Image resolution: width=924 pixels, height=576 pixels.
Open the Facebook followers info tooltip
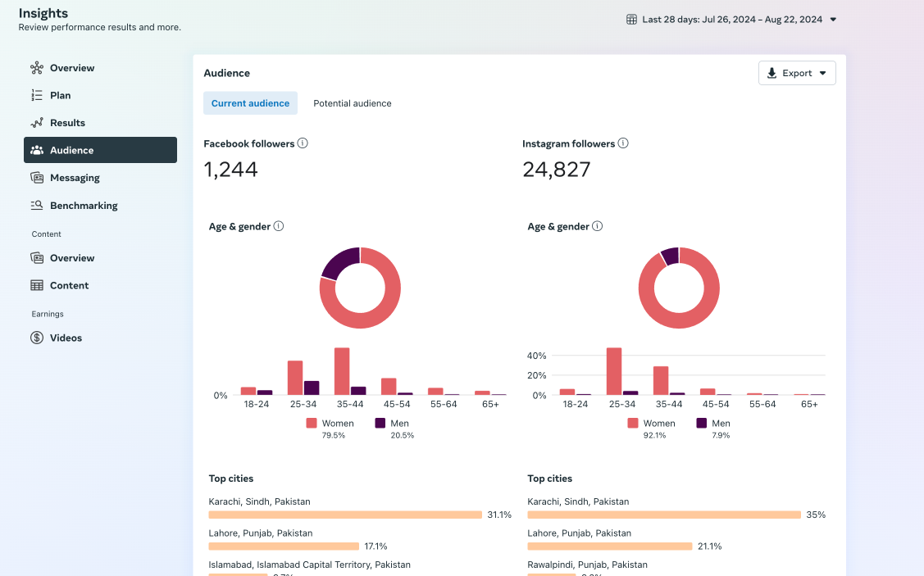point(303,143)
